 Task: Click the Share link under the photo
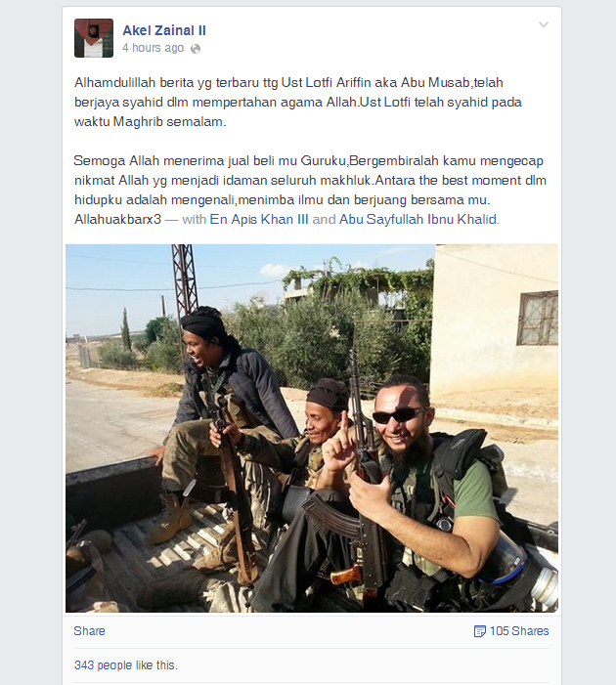click(89, 631)
